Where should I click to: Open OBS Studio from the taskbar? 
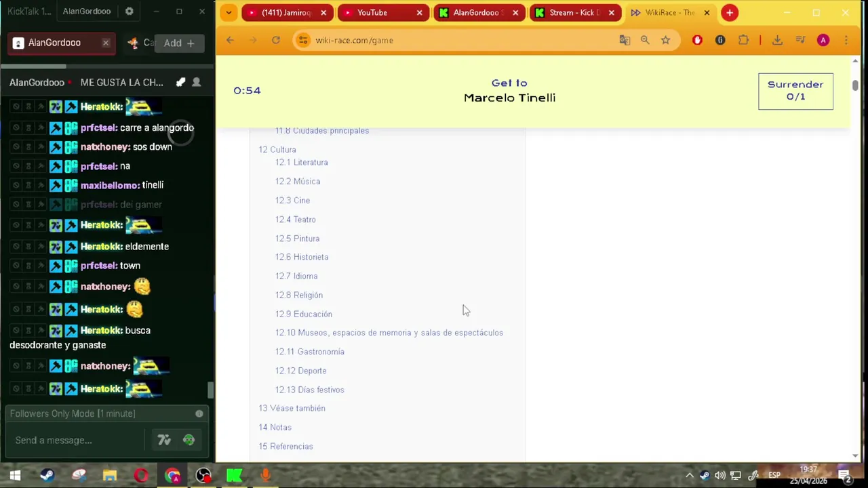point(203,475)
